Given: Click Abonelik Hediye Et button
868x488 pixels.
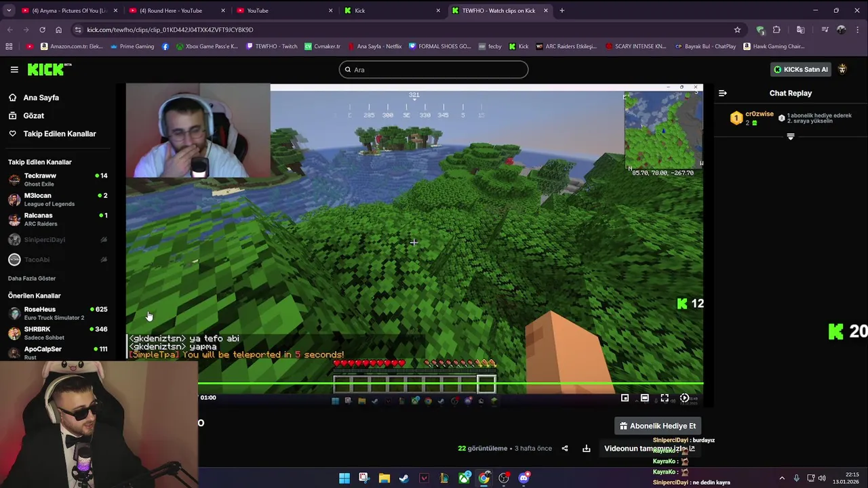Looking at the screenshot, I should tap(658, 426).
